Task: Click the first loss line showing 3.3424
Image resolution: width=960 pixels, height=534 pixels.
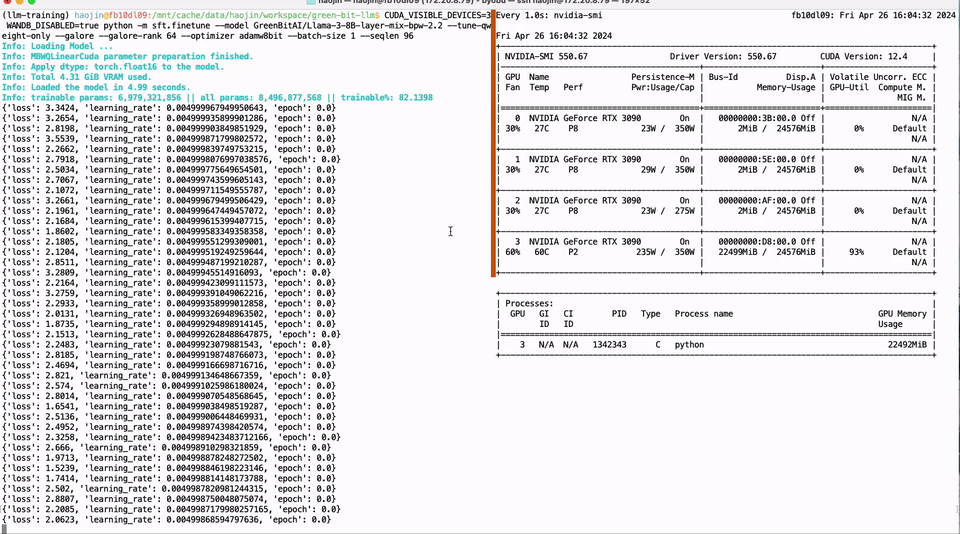Action: point(168,108)
